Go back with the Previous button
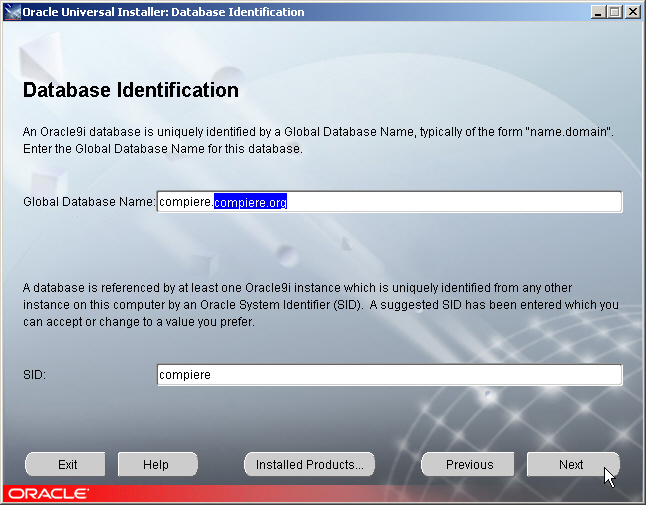This screenshot has height=505, width=646. tap(468, 464)
